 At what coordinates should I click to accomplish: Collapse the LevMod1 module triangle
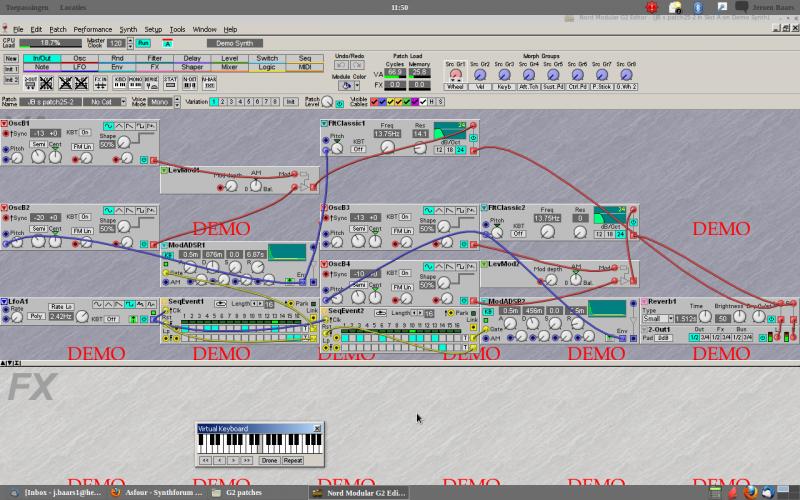(164, 170)
